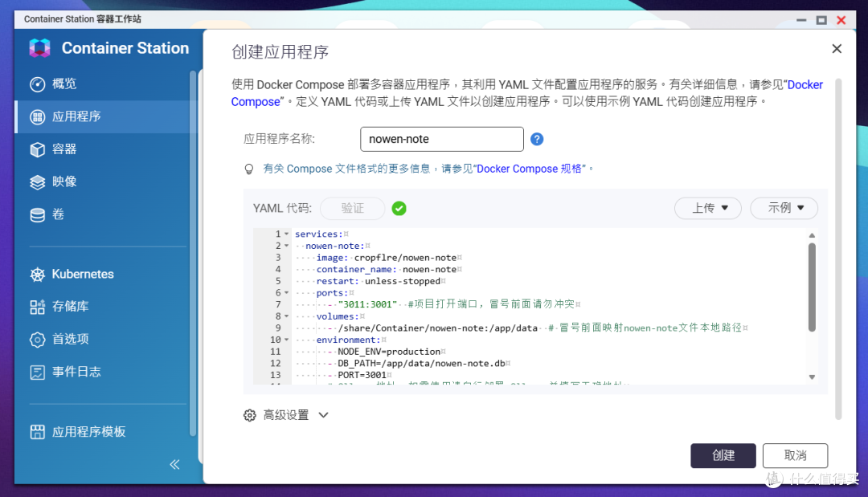
Task: Click the help question mark next to application name
Action: (x=536, y=139)
